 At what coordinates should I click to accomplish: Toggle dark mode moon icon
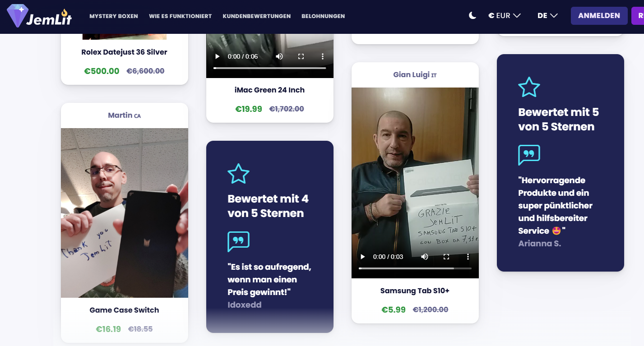pyautogui.click(x=473, y=16)
